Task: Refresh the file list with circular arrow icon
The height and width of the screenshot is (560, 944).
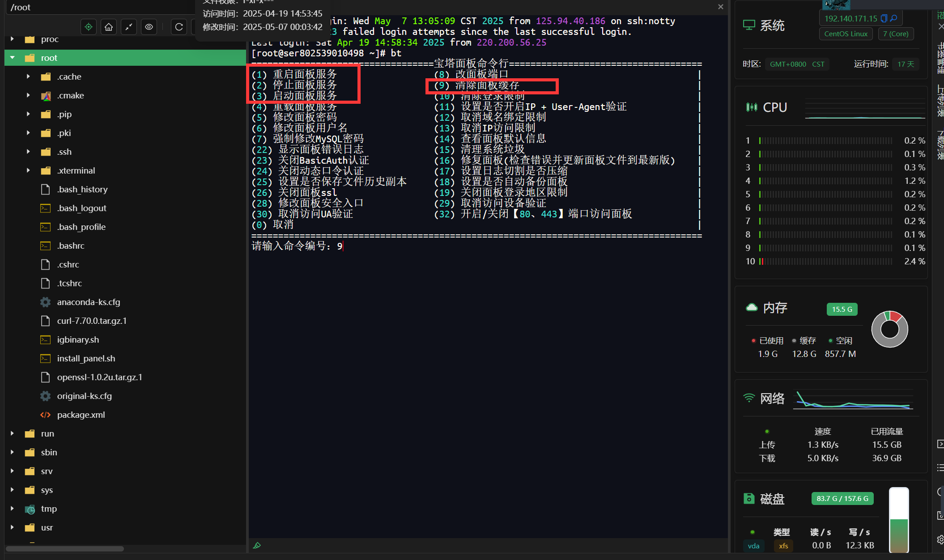Action: coord(179,27)
